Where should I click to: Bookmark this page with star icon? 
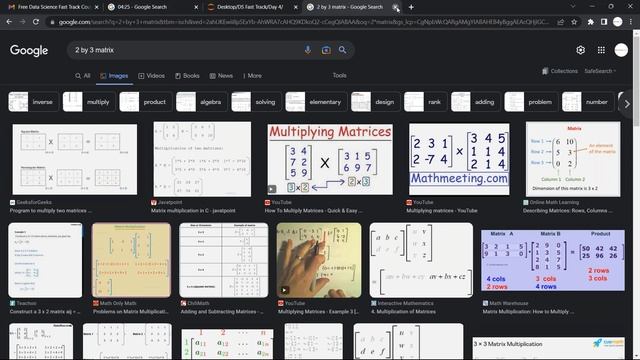574,22
